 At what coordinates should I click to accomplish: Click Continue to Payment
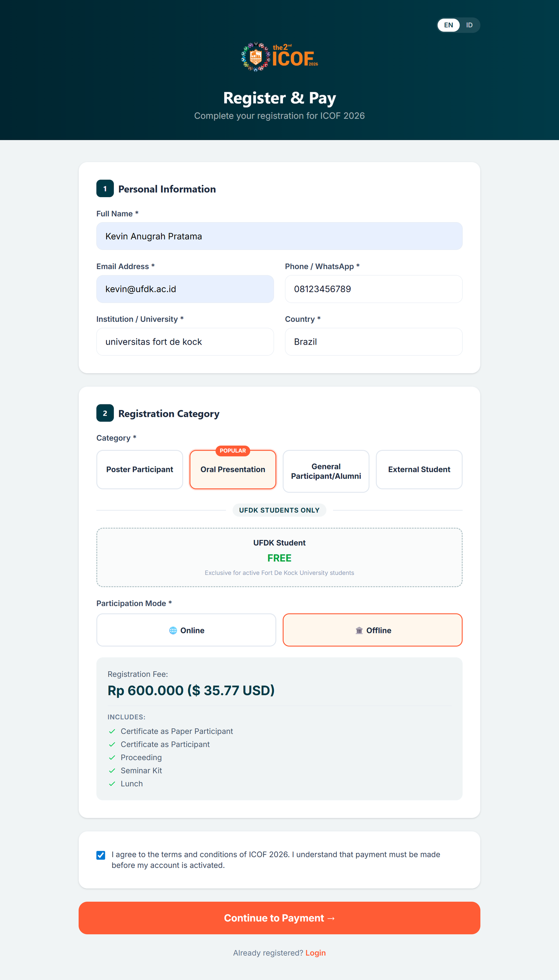279,918
